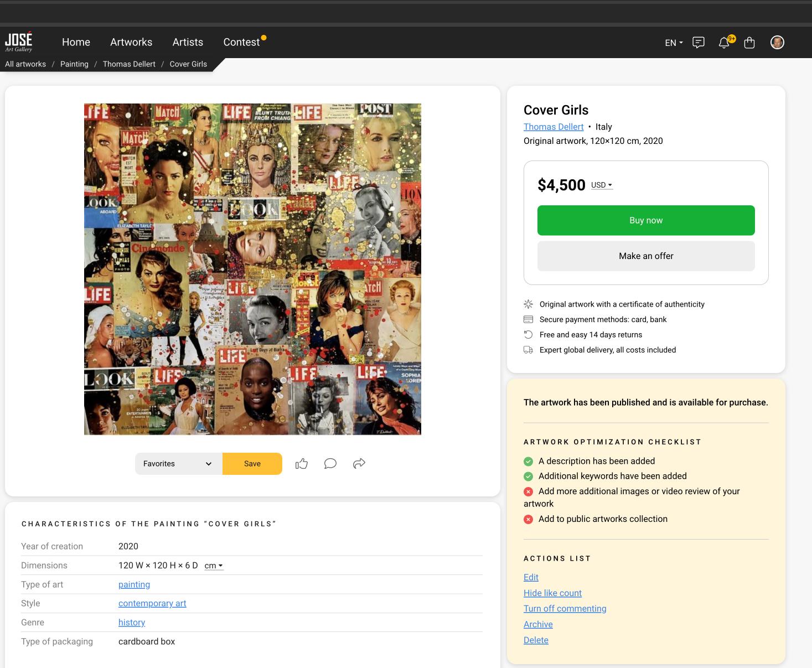Archive the artwork via Archive link
Screen dimensions: 812x668
coord(538,624)
